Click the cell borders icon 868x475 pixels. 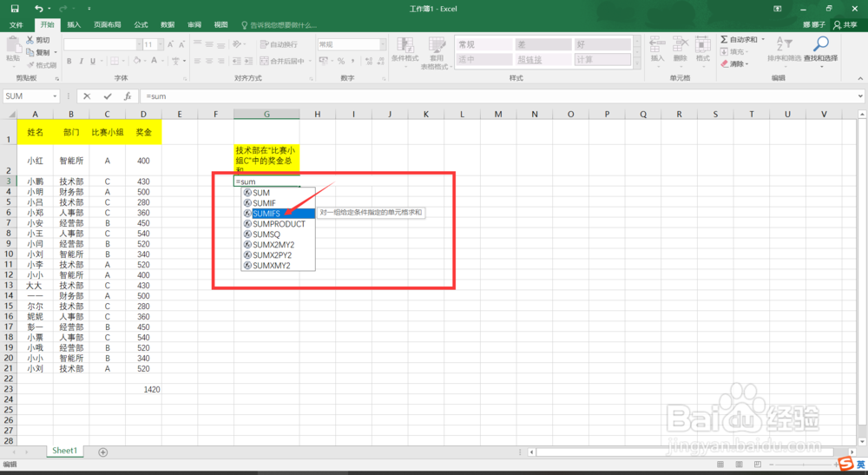[x=114, y=61]
